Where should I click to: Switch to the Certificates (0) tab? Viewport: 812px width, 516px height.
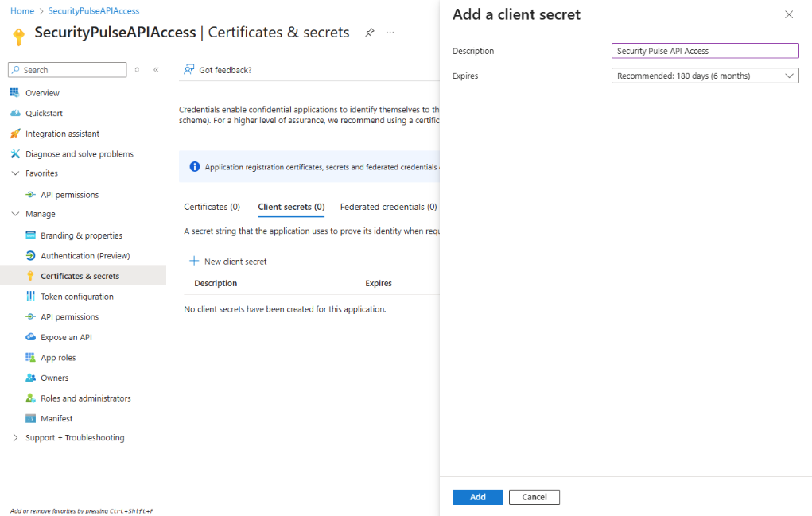(212, 207)
